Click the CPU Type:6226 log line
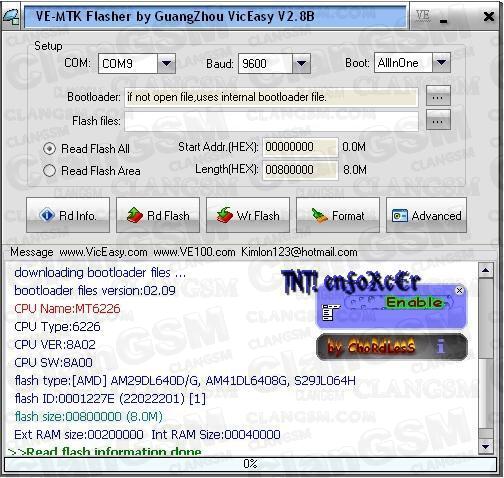504x478 pixels. (x=57, y=327)
